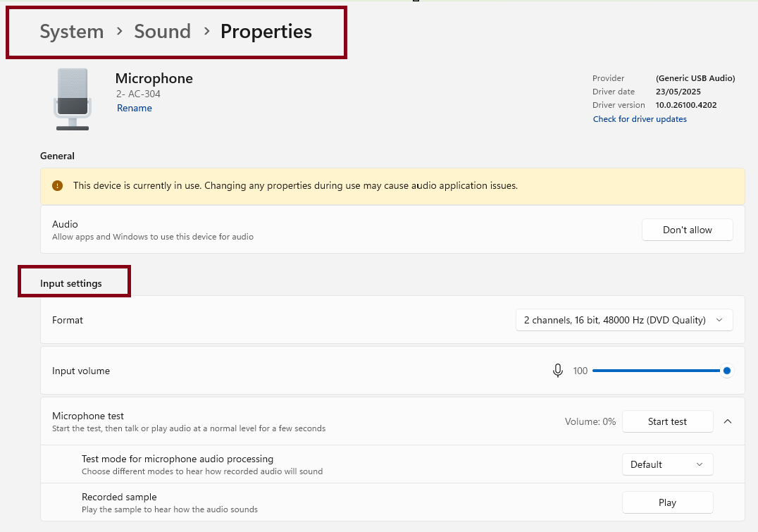Click the Audio row label

coord(65,224)
